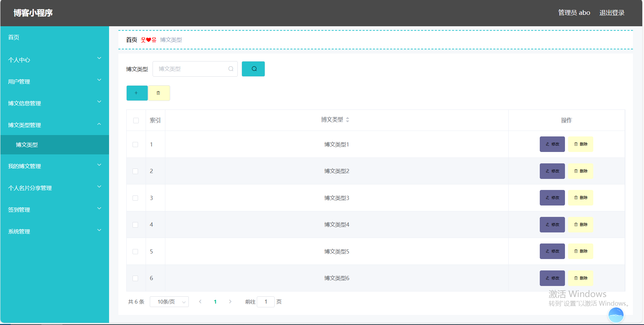644x325 pixels.
Task: Toggle the select-all checkbox in table header
Action: 136,121
